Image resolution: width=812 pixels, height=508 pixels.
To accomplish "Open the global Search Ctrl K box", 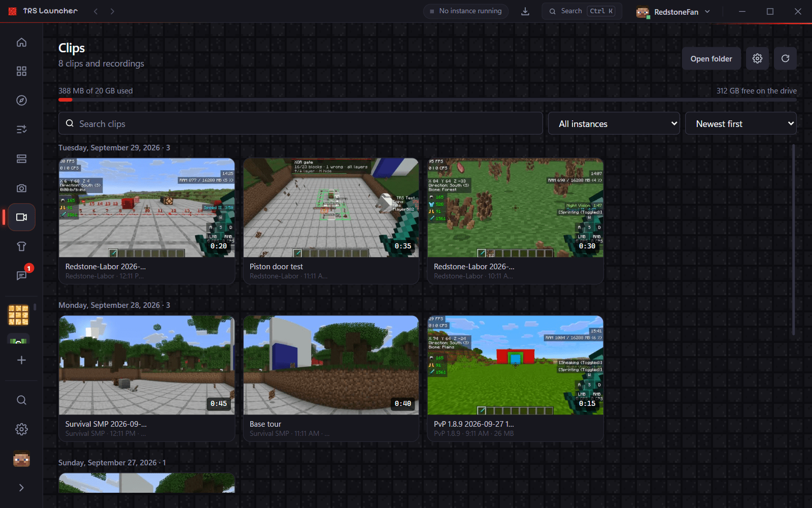I will [582, 11].
